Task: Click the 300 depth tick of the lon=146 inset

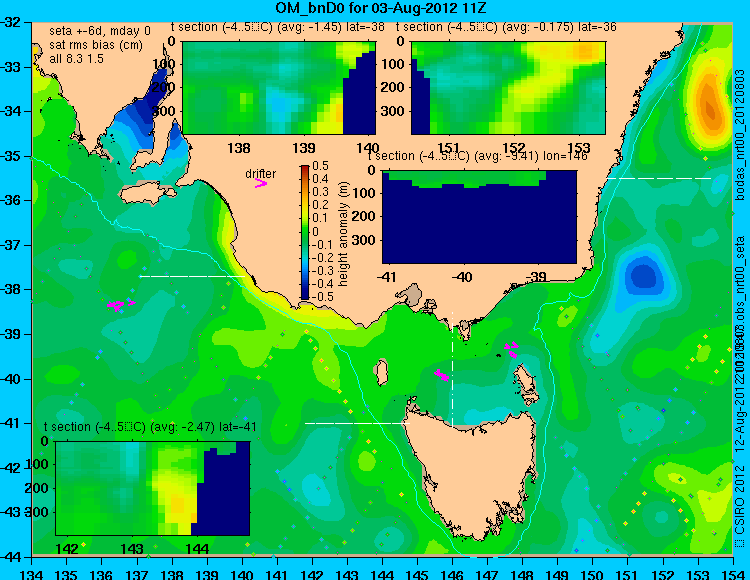Action: (x=365, y=240)
